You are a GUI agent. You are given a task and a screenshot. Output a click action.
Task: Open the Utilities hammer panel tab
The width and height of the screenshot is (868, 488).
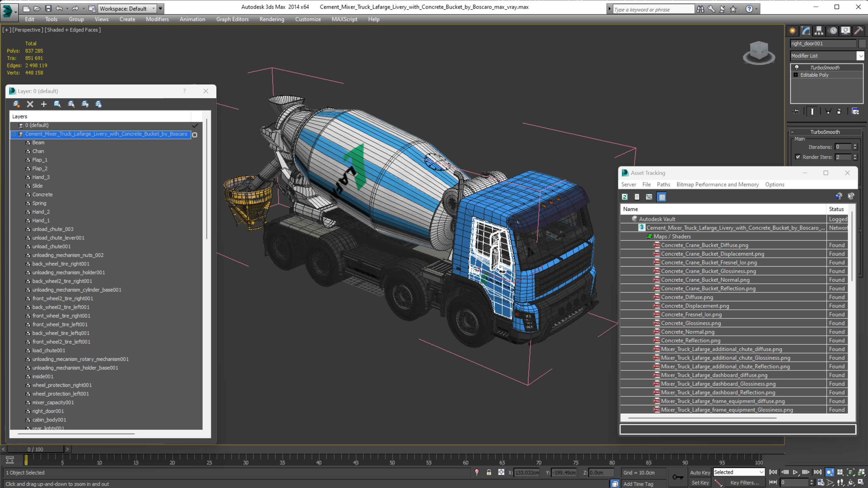coord(859,31)
